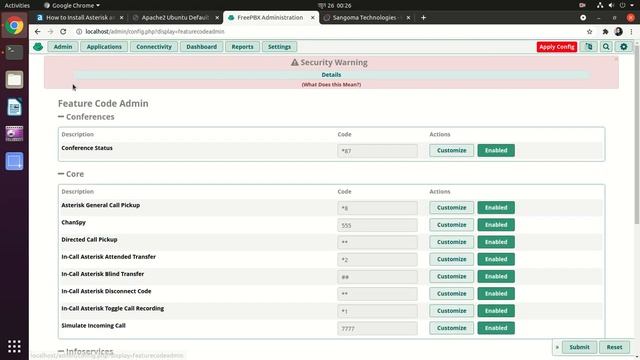The image size is (640, 360).
Task: Customize the Conference Status code
Action: (x=451, y=150)
